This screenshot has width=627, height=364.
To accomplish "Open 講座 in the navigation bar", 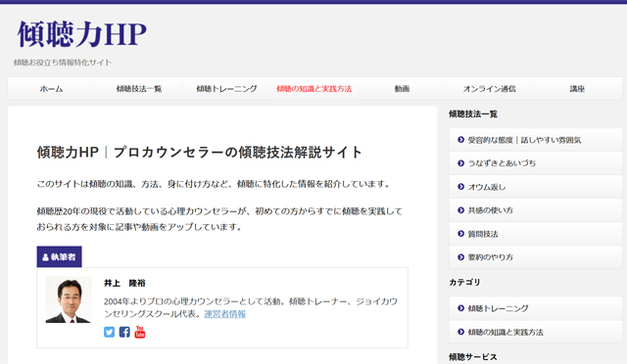I will (x=577, y=89).
